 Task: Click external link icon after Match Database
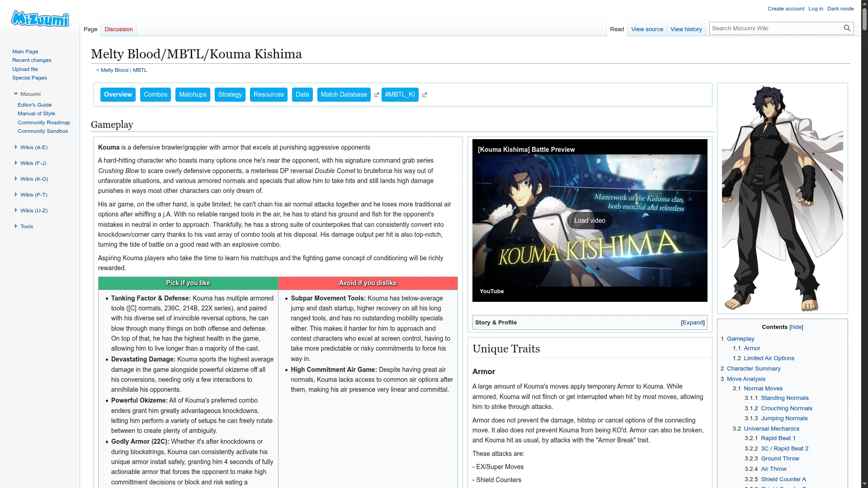point(376,95)
